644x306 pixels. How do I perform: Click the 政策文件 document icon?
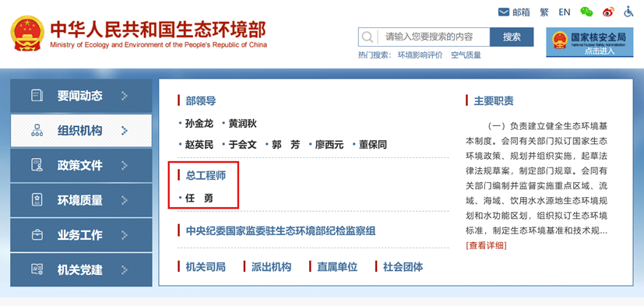pyautogui.click(x=37, y=165)
